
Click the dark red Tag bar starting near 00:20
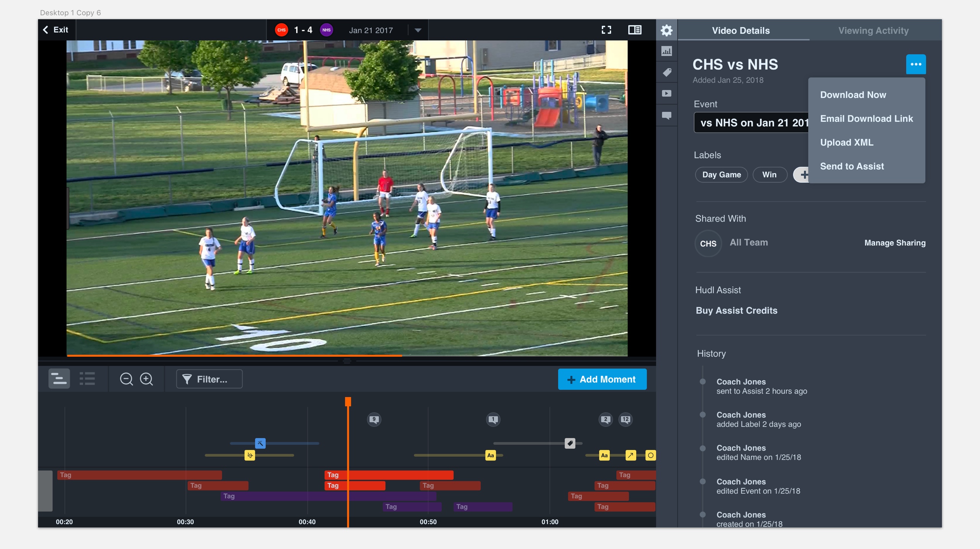click(139, 475)
